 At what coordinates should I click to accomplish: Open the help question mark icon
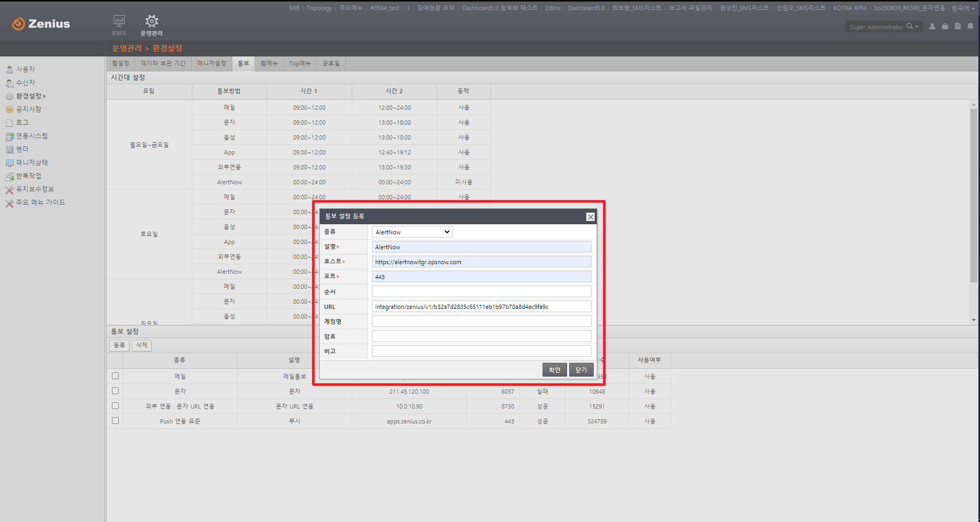point(958,27)
